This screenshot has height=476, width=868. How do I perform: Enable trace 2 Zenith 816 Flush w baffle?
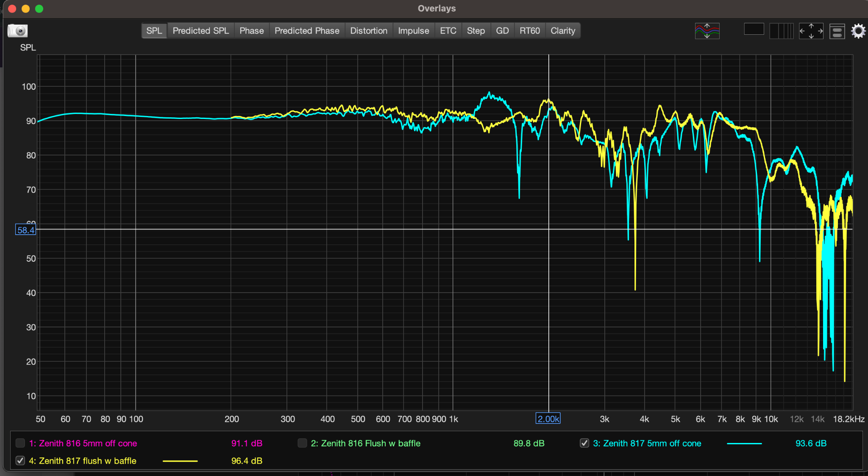[302, 443]
